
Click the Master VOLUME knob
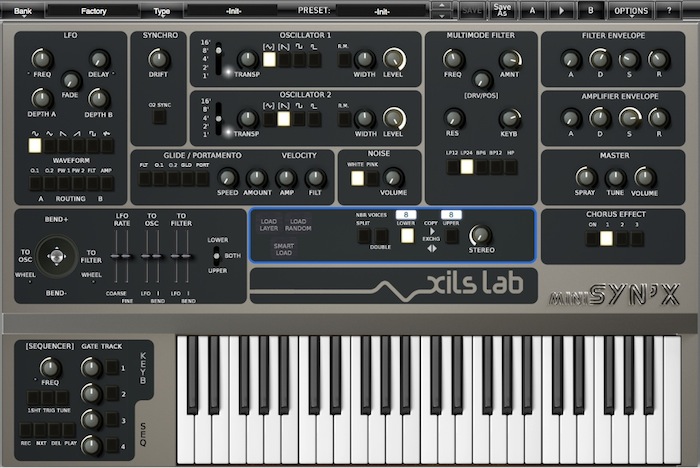click(644, 177)
